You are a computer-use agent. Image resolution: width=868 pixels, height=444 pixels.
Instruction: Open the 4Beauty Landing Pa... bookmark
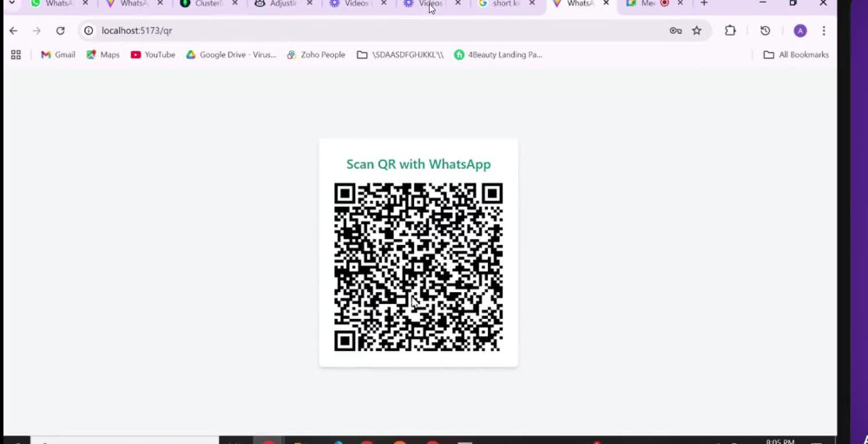point(498,55)
